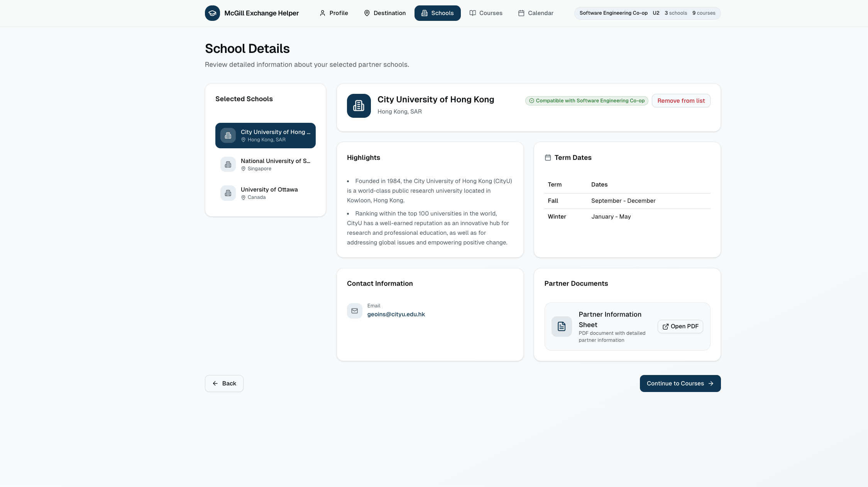The image size is (868, 487).
Task: Click the geoins@cityu.edu.hk email link
Action: pos(396,314)
